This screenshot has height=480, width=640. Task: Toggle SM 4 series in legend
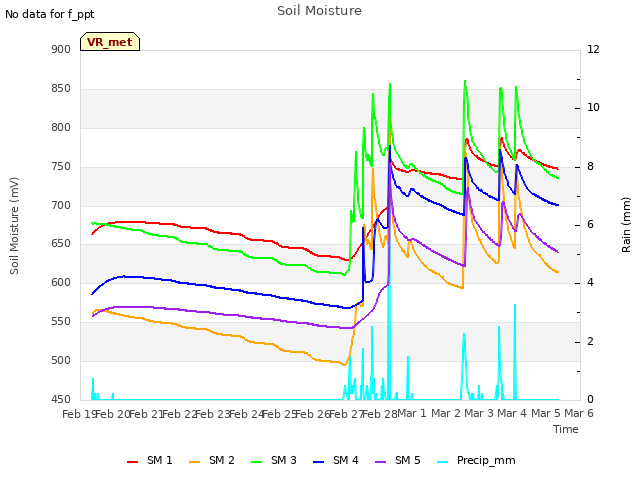(336, 461)
